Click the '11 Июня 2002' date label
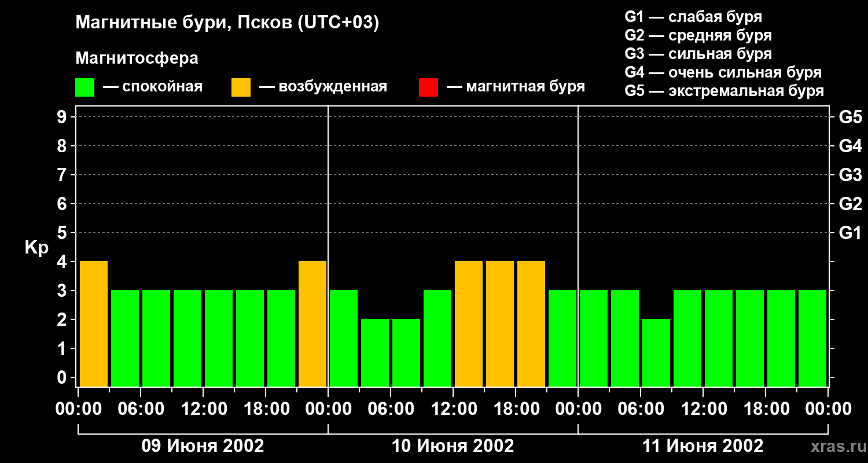 (703, 446)
